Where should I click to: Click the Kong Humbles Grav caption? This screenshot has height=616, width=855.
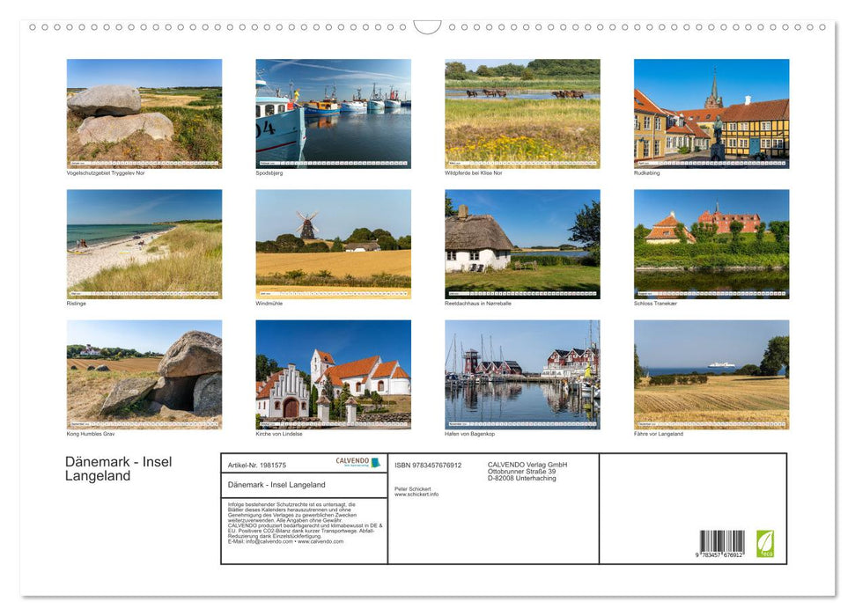pyautogui.click(x=92, y=434)
